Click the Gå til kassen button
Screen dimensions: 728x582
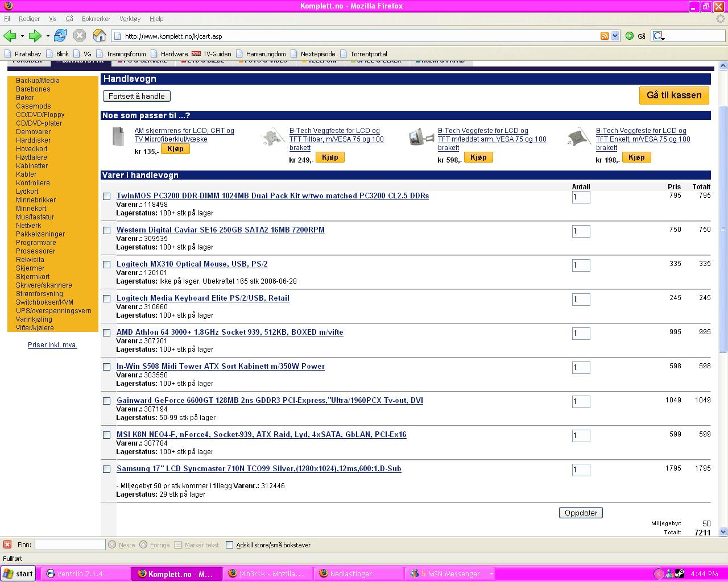coord(674,95)
